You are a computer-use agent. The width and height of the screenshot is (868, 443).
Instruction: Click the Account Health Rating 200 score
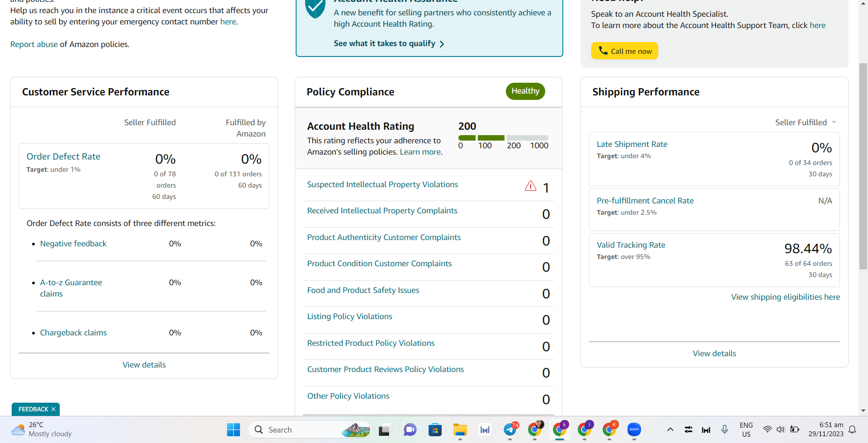(x=467, y=126)
